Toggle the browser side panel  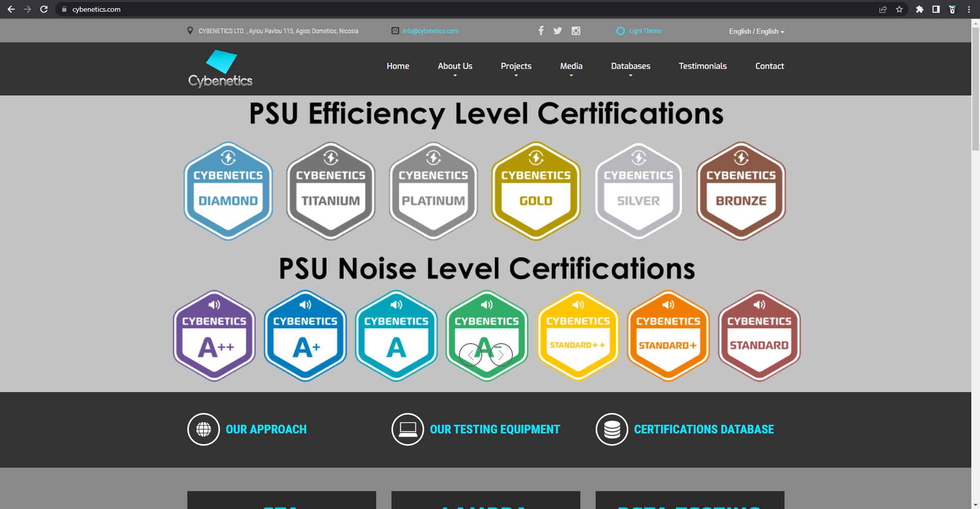tap(936, 9)
